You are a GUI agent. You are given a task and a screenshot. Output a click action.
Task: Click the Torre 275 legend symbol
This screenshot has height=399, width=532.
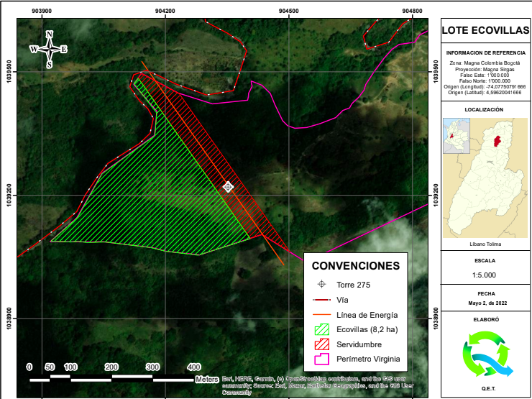(321, 284)
